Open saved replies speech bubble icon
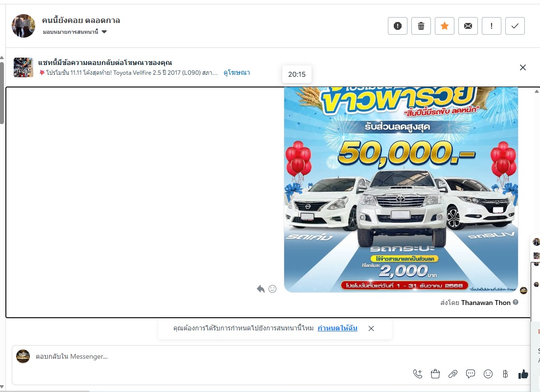 pos(471,374)
